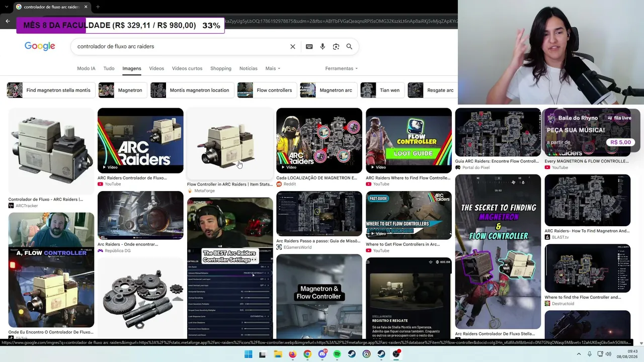
Task: Open the Flow Controller Loot Guide thumbnail
Action: (409, 140)
